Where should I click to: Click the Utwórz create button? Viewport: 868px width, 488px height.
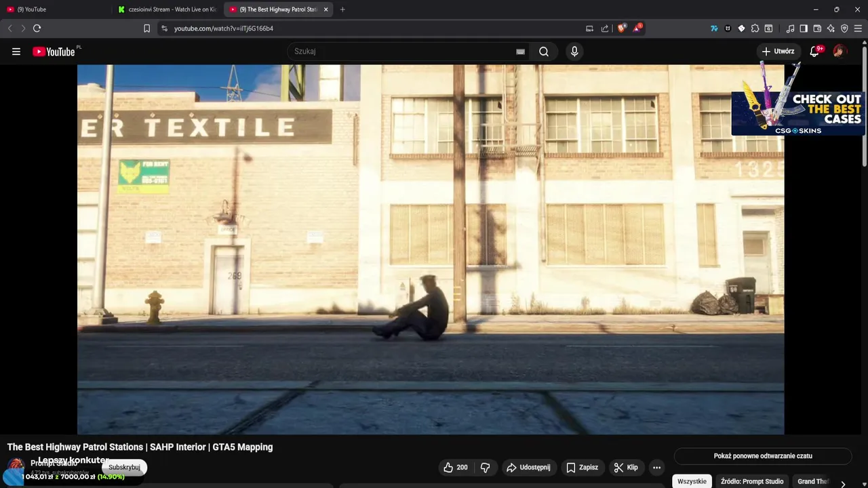click(778, 52)
